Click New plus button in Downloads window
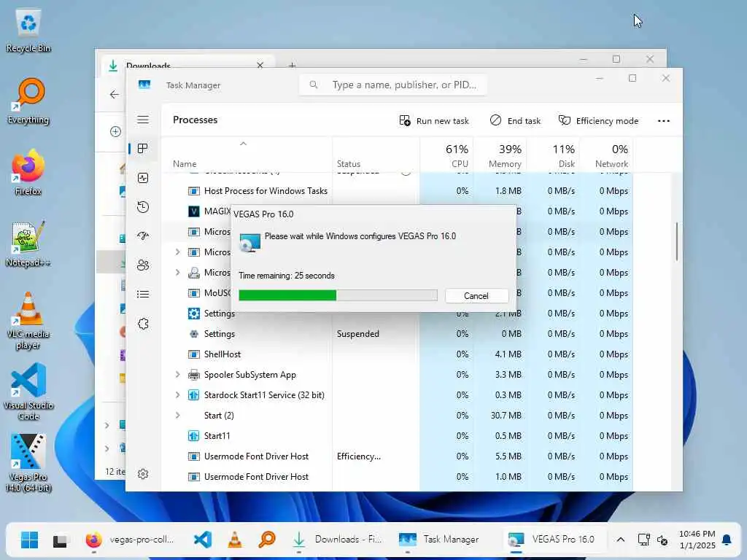This screenshot has width=747, height=560. click(x=115, y=131)
